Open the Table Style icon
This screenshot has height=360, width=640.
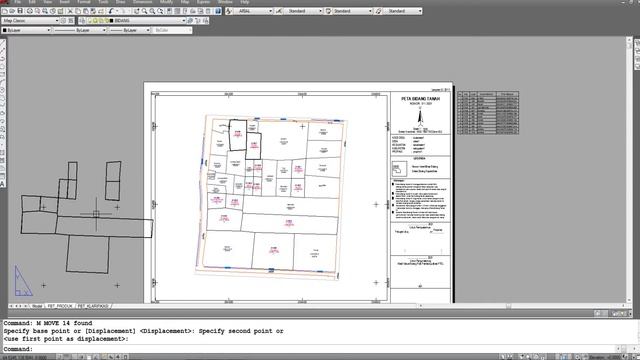click(x=328, y=11)
